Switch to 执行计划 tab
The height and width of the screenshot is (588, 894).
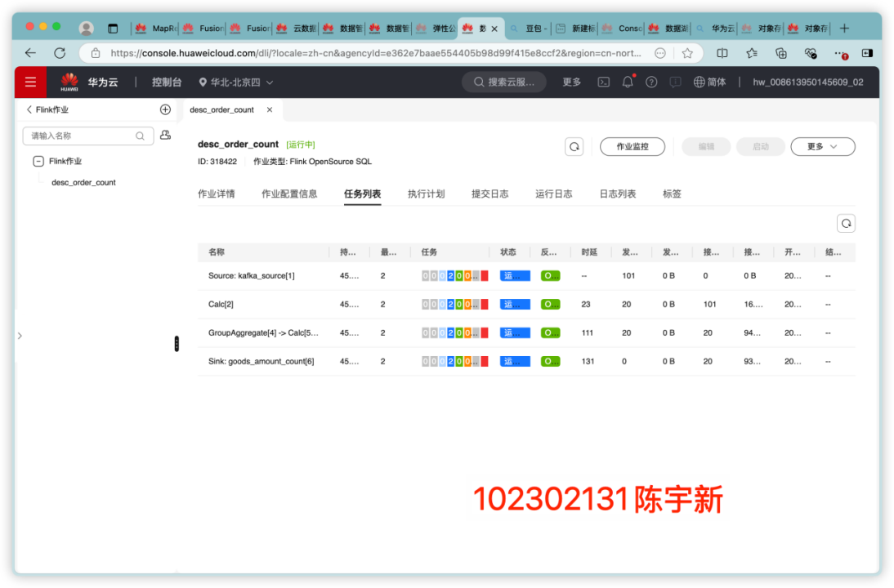pos(426,194)
